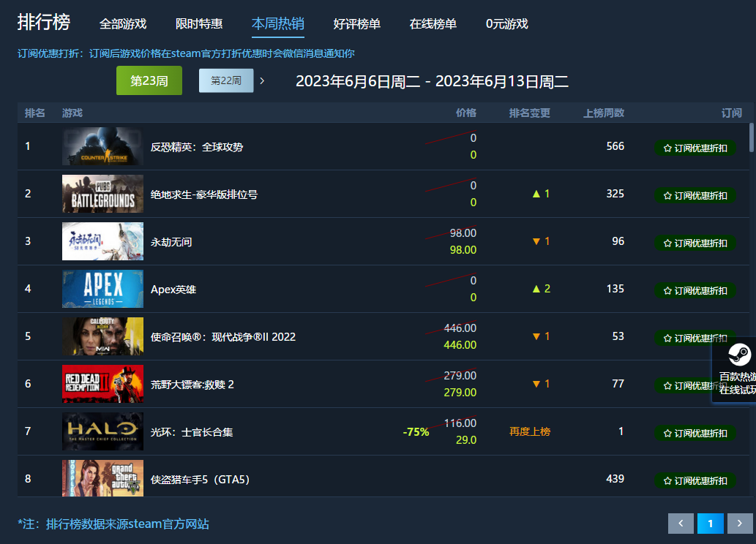Select the 第23周 week button
The width and height of the screenshot is (756, 544).
[149, 80]
